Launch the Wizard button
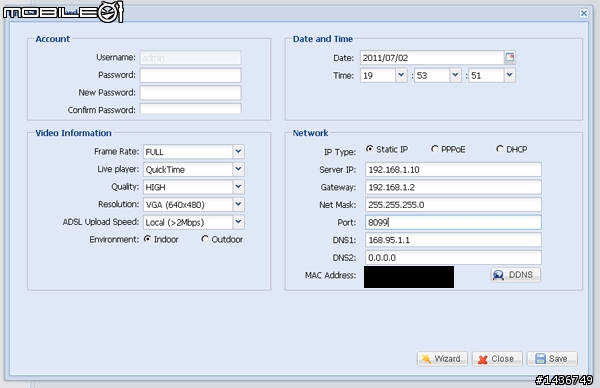 (x=442, y=359)
